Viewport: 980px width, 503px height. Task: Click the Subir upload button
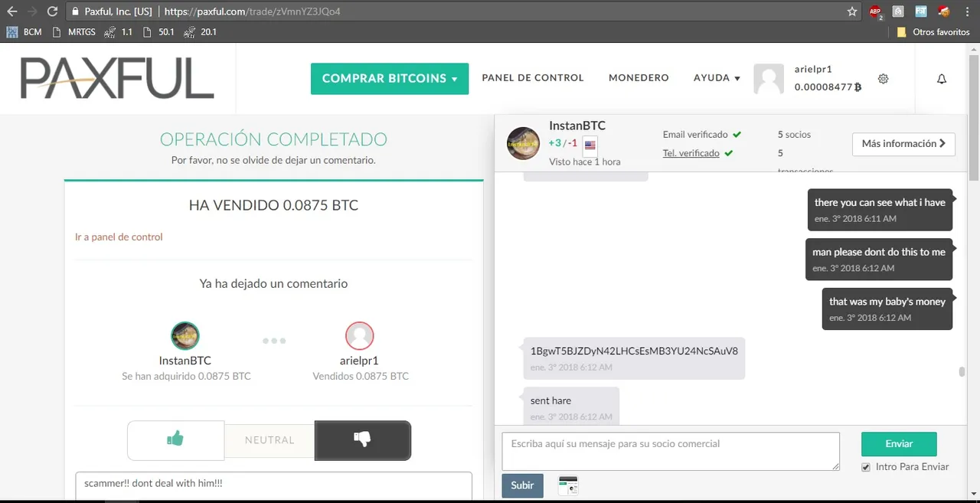click(x=522, y=485)
